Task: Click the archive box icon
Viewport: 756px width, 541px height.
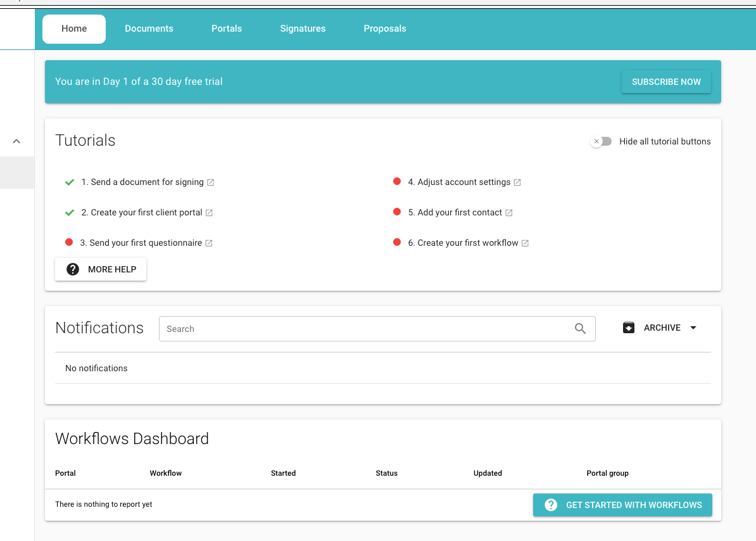Action: (629, 328)
